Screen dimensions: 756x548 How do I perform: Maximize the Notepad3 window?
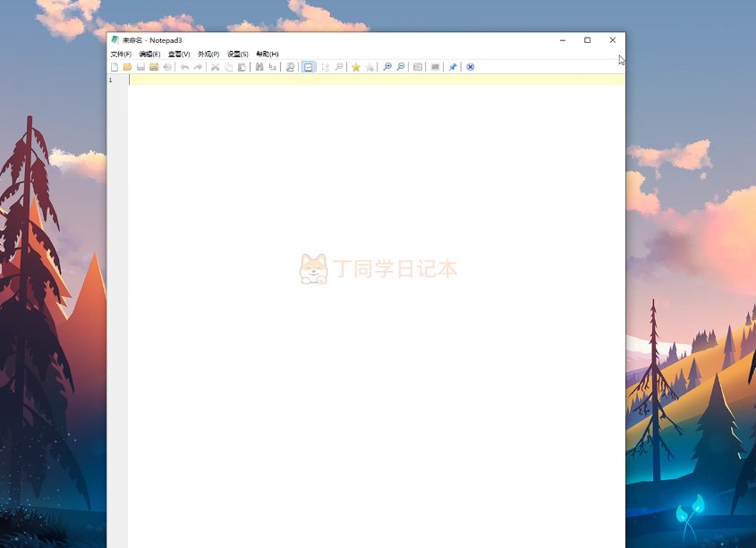click(x=587, y=40)
